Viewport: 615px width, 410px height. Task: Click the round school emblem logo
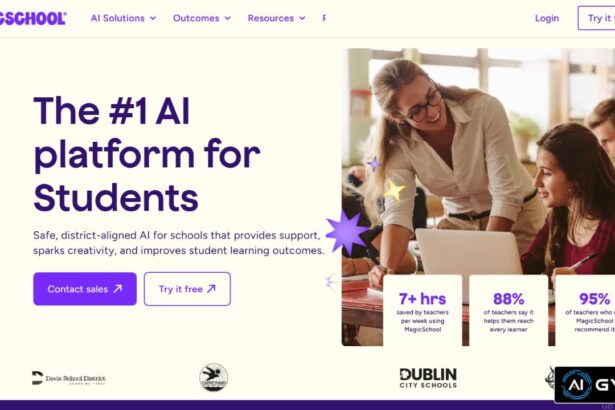point(213,377)
